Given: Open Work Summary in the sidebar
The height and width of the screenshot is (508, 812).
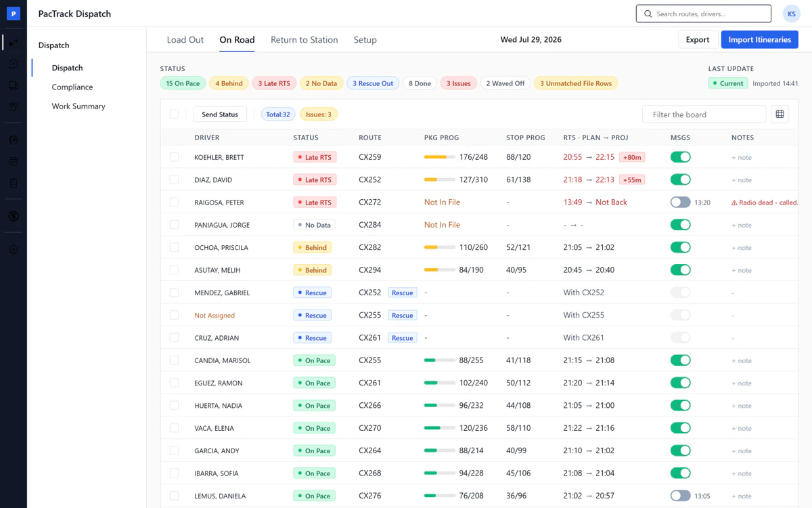Looking at the screenshot, I should click(x=78, y=106).
